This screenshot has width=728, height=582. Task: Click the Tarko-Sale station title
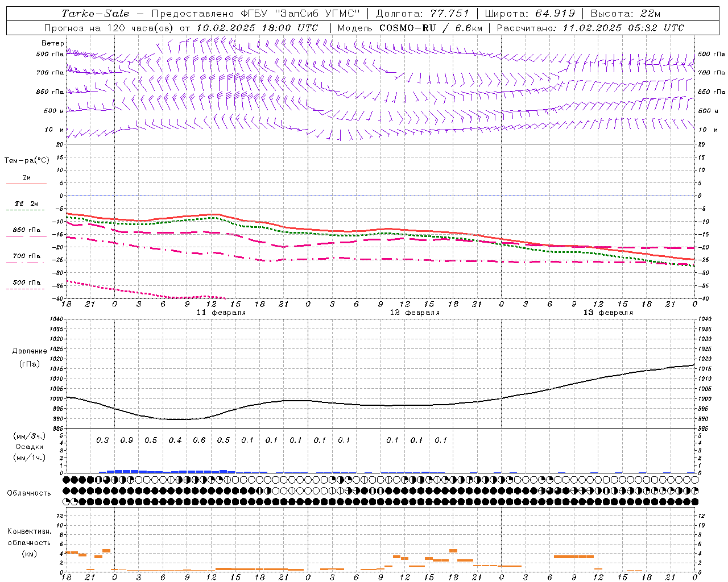pyautogui.click(x=96, y=14)
